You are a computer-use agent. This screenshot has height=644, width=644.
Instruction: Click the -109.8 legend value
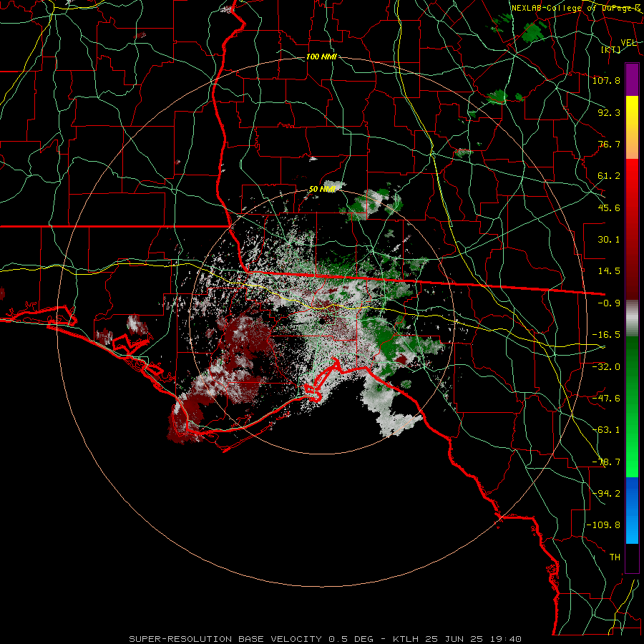(603, 525)
